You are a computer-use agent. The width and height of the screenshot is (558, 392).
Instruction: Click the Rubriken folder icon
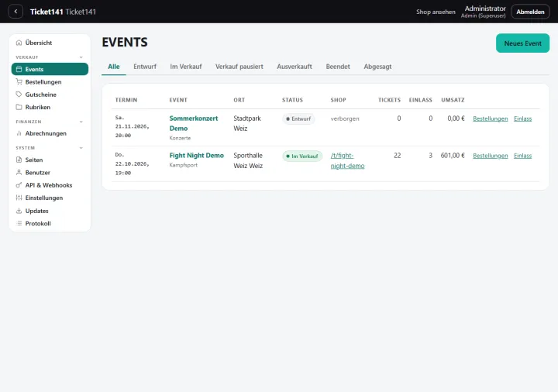point(19,107)
